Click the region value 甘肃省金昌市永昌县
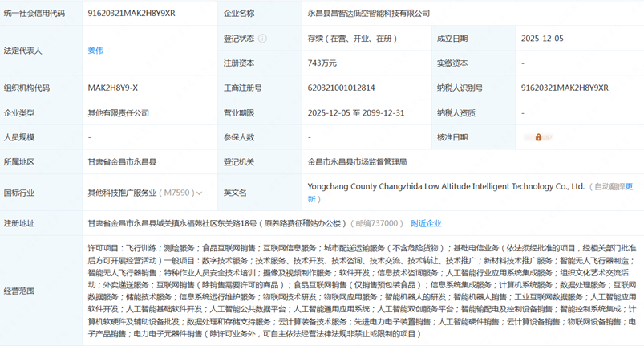 122,162
